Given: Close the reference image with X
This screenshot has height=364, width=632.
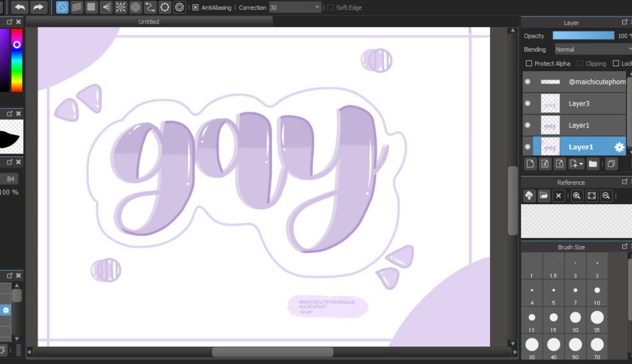Looking at the screenshot, I should 558,196.
